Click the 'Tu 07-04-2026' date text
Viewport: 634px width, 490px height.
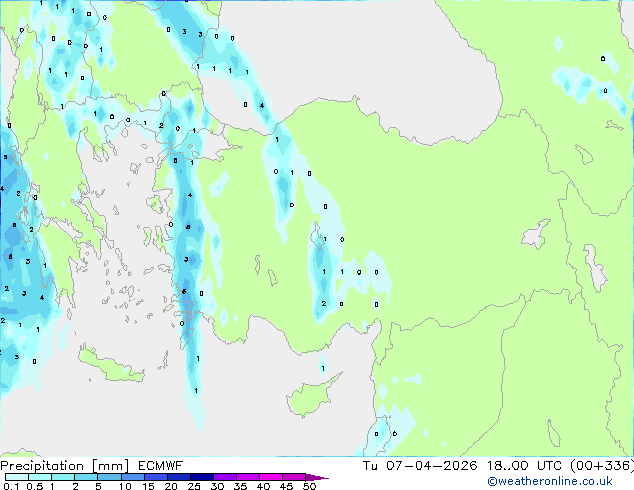(420, 466)
